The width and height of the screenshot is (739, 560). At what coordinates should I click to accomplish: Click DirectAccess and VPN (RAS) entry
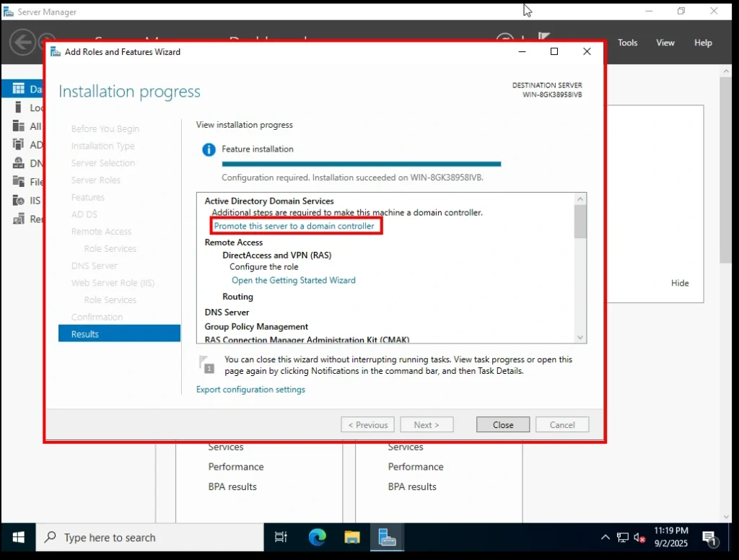[276, 255]
